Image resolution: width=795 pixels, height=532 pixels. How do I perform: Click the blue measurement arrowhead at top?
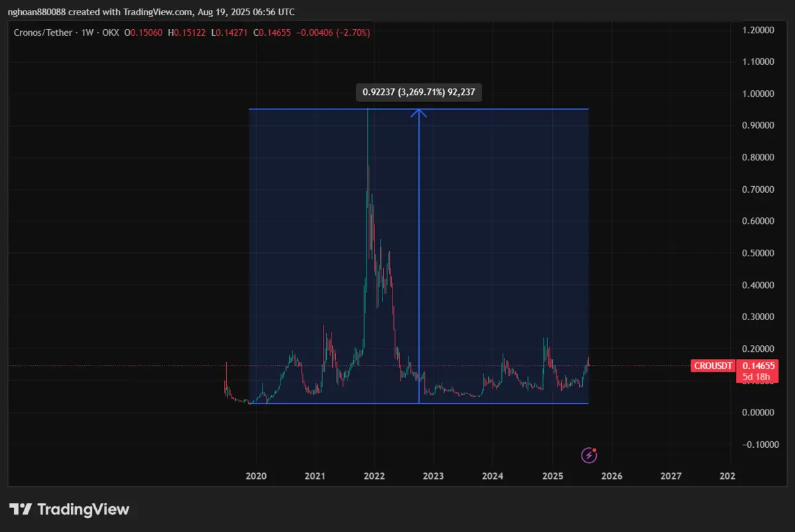click(418, 113)
